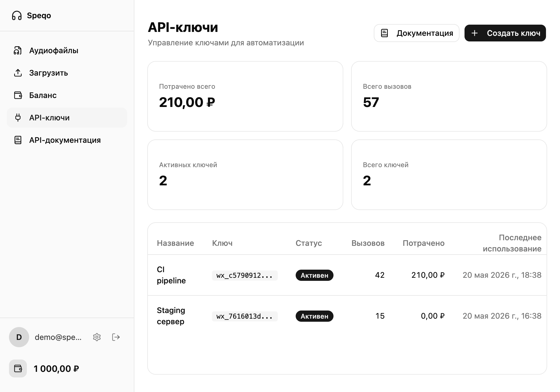Click the date 20 мая 2026 г., 18:38
The image size is (560, 392).
click(x=502, y=275)
